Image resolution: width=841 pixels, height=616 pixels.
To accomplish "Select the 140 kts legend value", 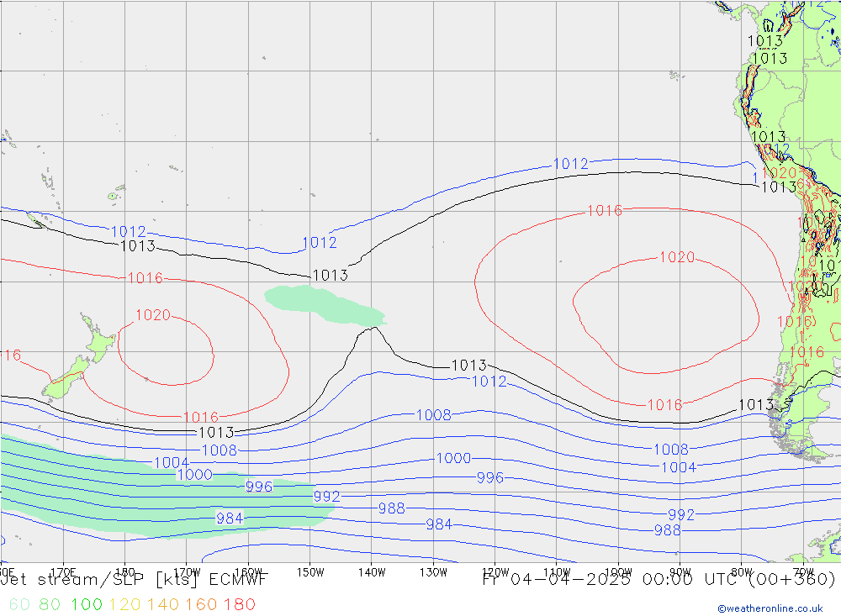I will point(162,605).
